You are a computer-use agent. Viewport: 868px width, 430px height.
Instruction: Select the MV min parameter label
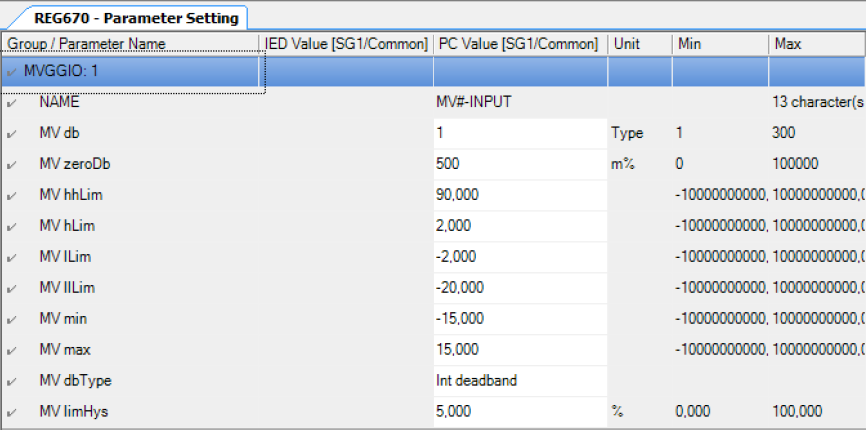(63, 319)
